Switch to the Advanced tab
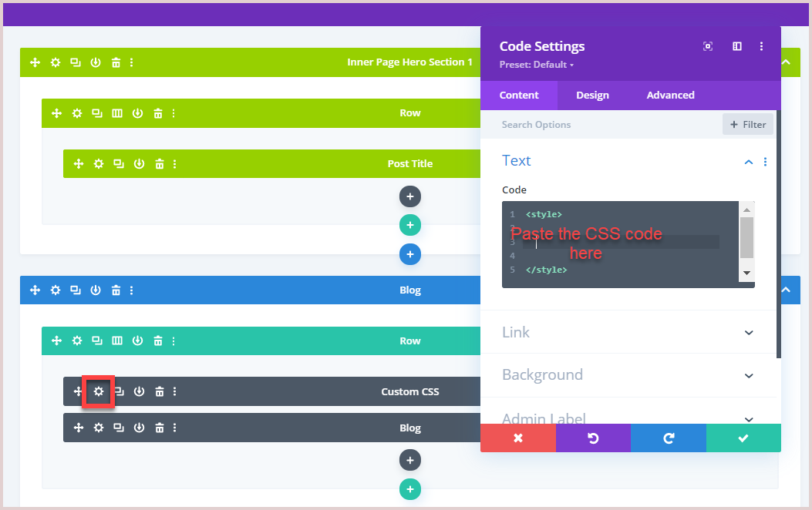812x510 pixels. click(x=669, y=95)
